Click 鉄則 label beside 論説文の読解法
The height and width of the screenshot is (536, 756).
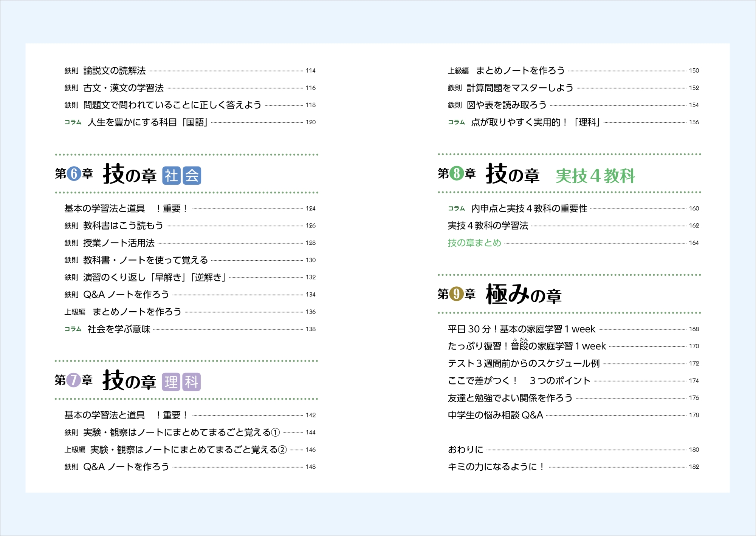pos(71,71)
